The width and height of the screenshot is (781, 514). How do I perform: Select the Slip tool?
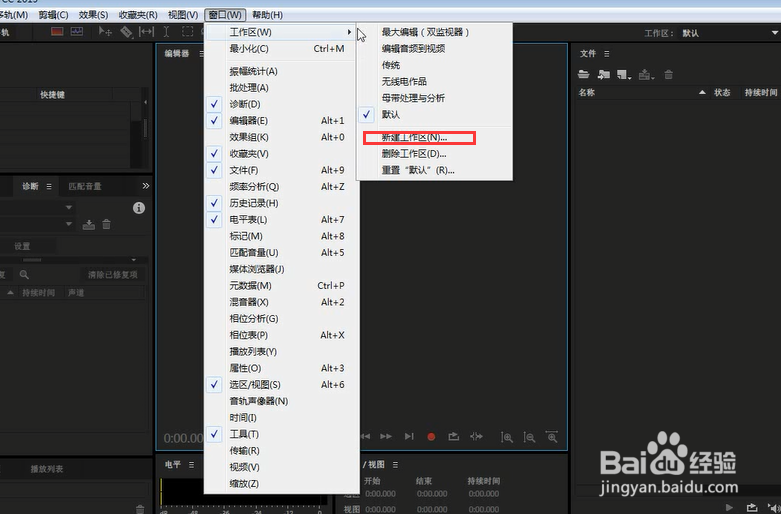point(146,32)
